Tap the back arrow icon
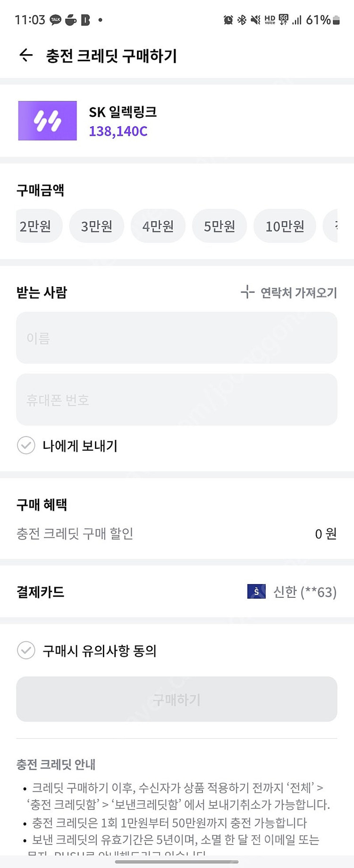 pos(26,56)
